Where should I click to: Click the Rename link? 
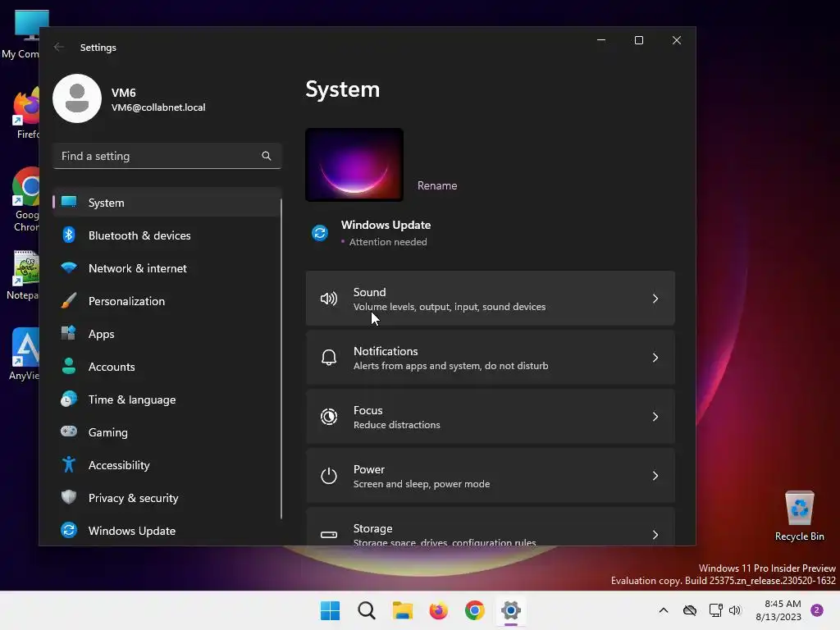click(437, 186)
